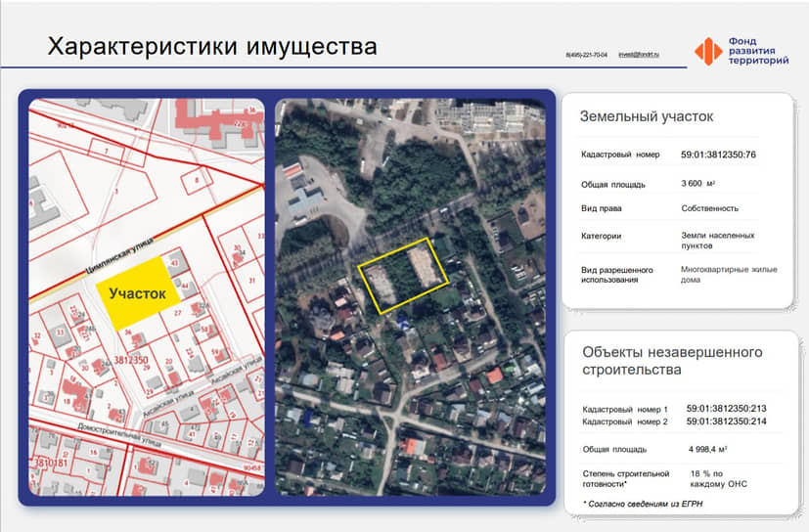
Task: Click the phone number 8(495)-221-70-04
Action: tap(586, 55)
